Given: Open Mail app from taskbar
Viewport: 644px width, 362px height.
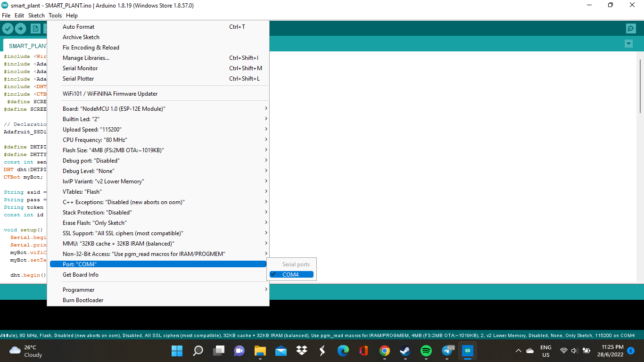Looking at the screenshot, I should 281,351.
